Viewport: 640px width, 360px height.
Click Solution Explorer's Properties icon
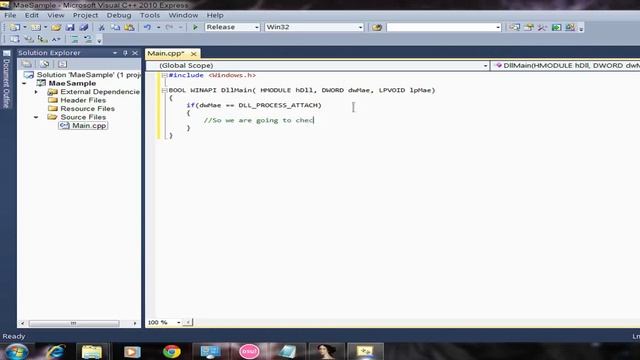[x=27, y=64]
